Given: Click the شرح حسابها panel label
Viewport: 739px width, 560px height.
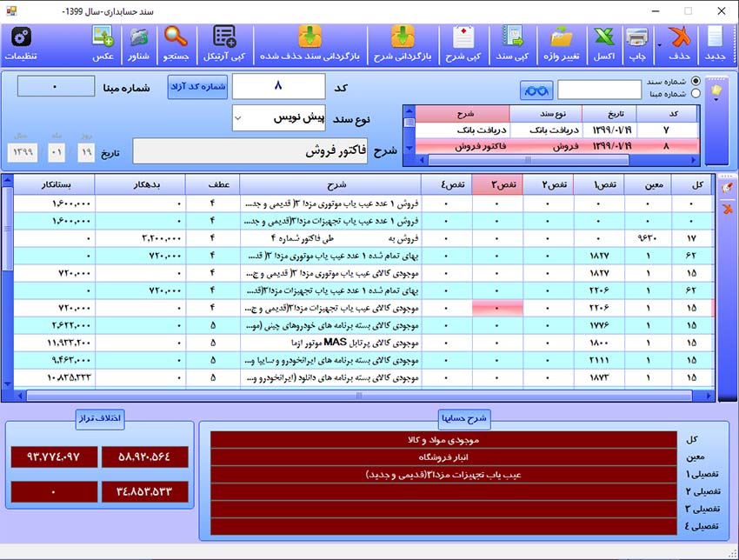Looking at the screenshot, I should [464, 418].
